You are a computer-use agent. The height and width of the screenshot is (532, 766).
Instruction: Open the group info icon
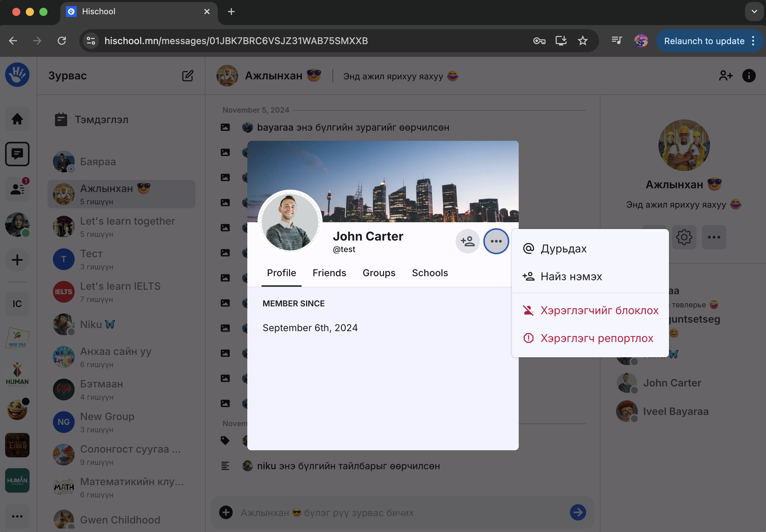[x=749, y=76]
